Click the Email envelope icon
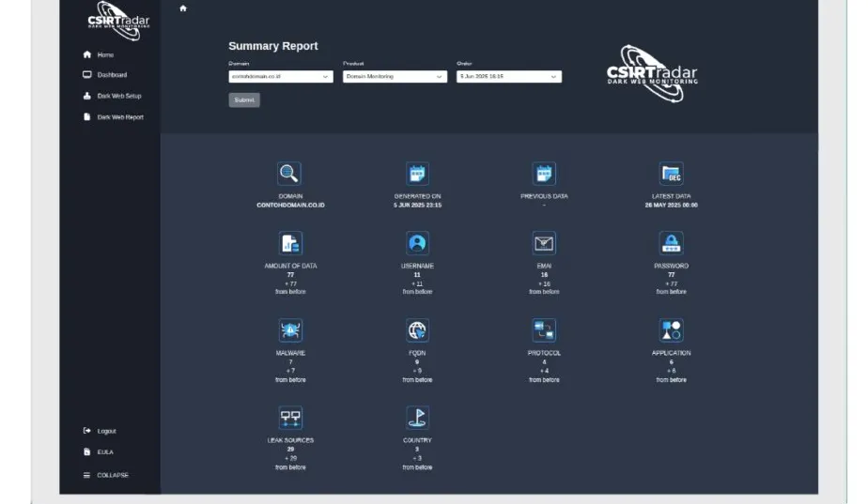 [544, 243]
